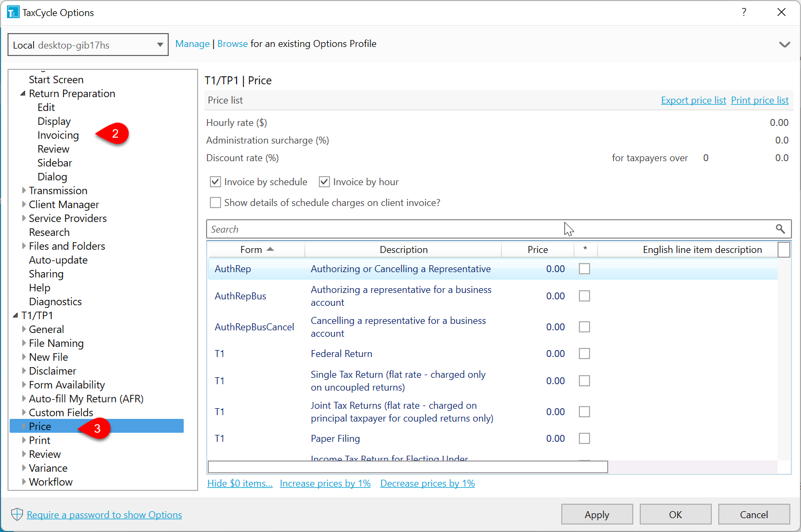Viewport: 801px width, 532px height.
Task: Expand the Workflow node arrow
Action: (x=23, y=482)
